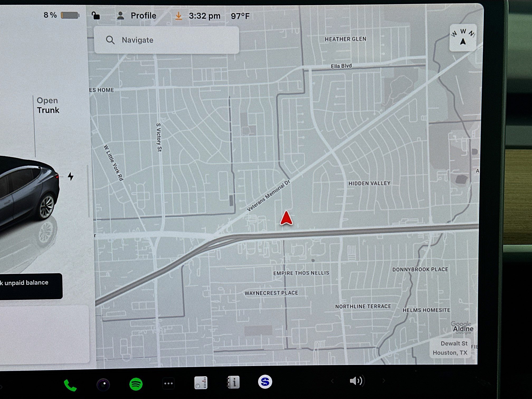This screenshot has width=532, height=399.
Task: Decrease volume with left arrow
Action: pyautogui.click(x=332, y=381)
